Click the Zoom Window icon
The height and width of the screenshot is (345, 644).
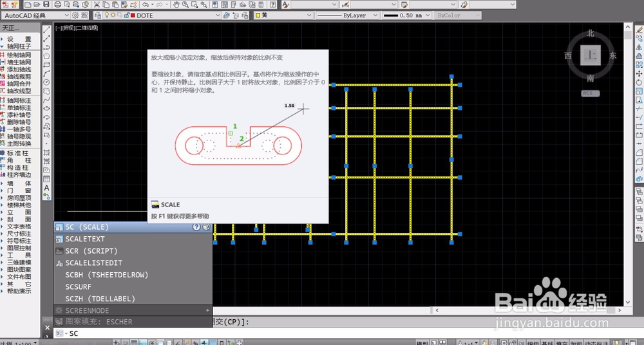(x=194, y=5)
